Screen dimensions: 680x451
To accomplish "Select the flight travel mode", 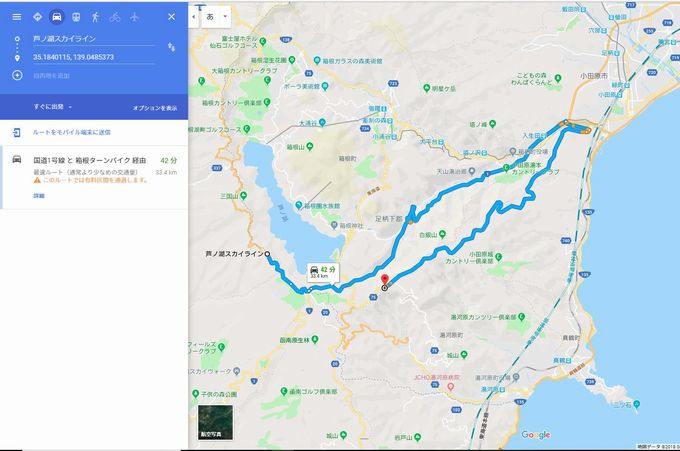I will pos(134,17).
